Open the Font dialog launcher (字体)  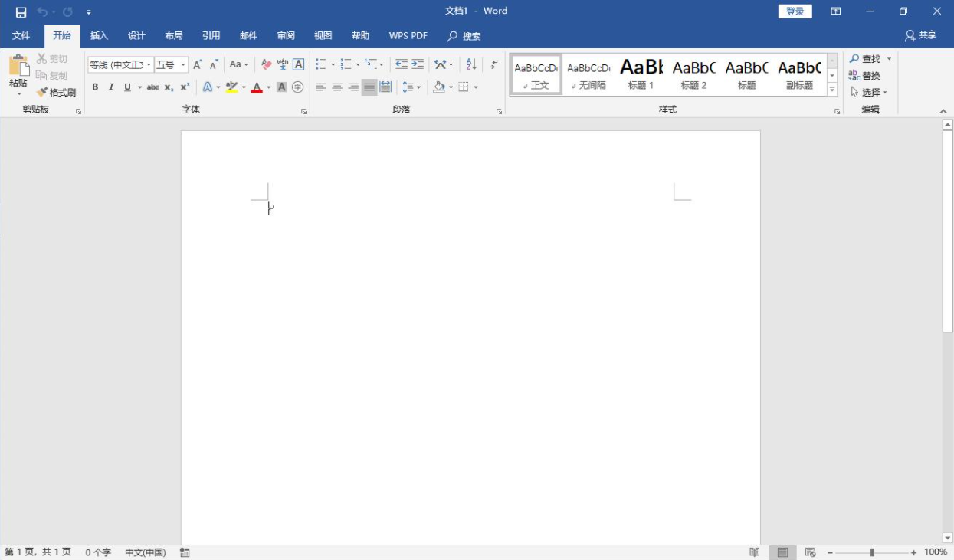click(304, 112)
